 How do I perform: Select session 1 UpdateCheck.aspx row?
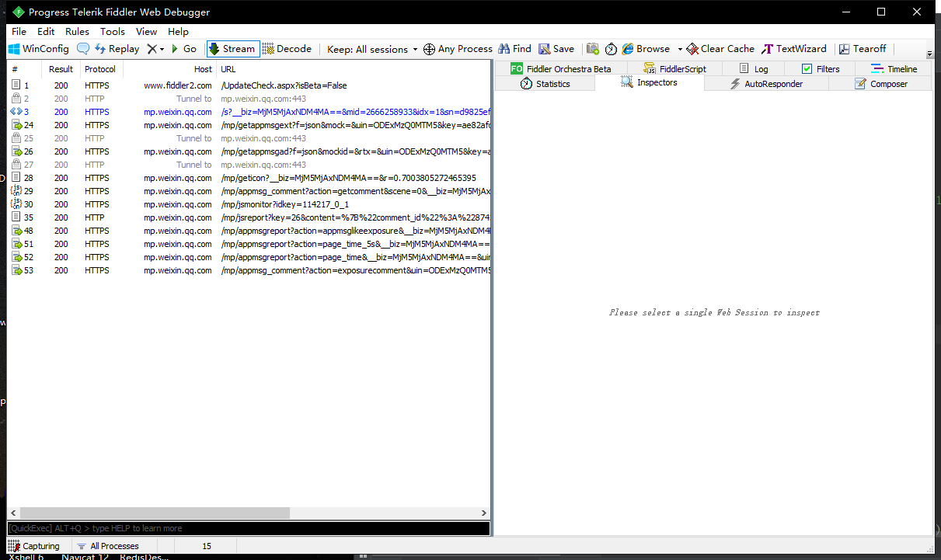click(249, 85)
